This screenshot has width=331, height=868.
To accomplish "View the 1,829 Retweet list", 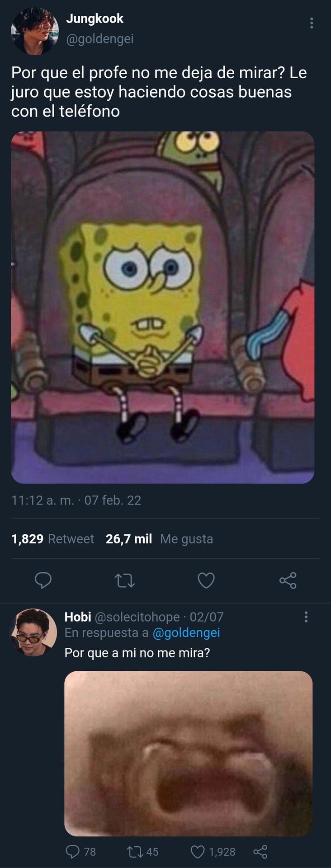I will click(52, 539).
